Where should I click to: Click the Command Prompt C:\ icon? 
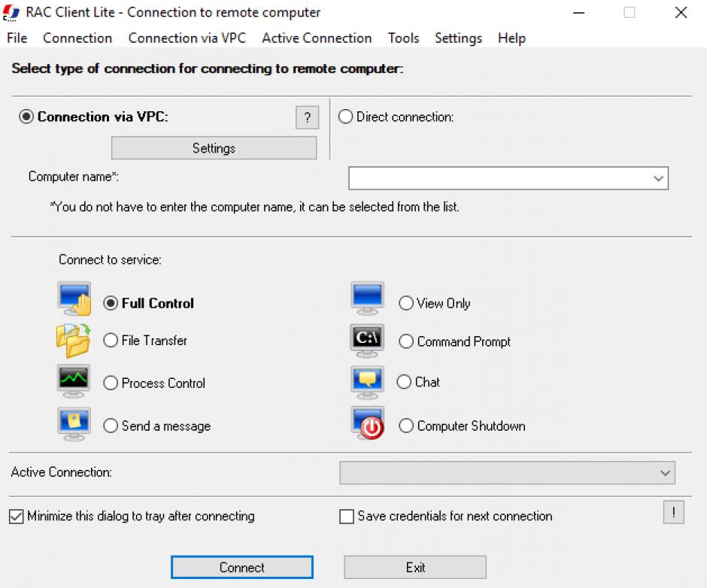coord(367,339)
